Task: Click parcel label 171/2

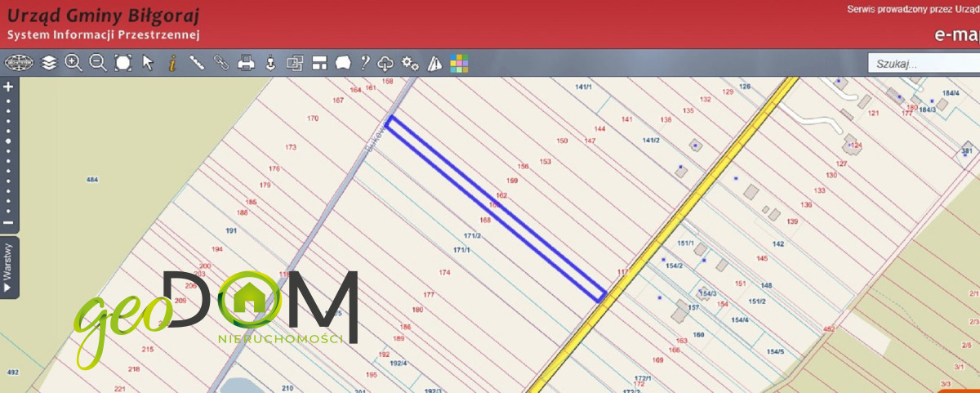Action: click(x=472, y=235)
